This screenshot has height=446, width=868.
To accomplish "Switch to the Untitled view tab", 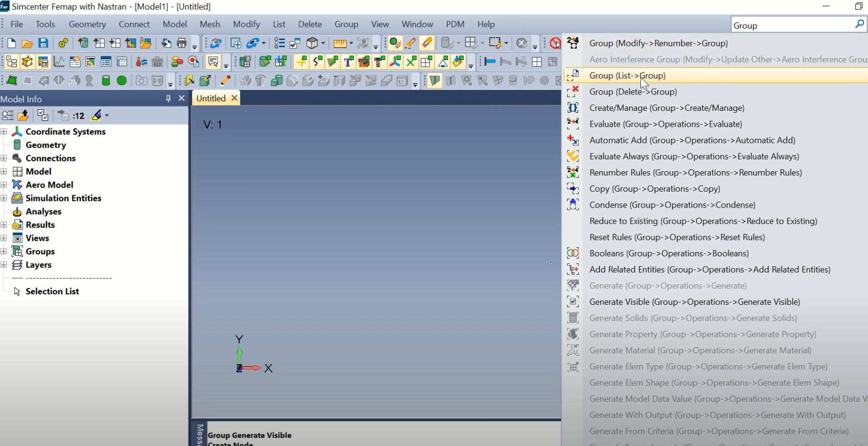I will click(211, 98).
